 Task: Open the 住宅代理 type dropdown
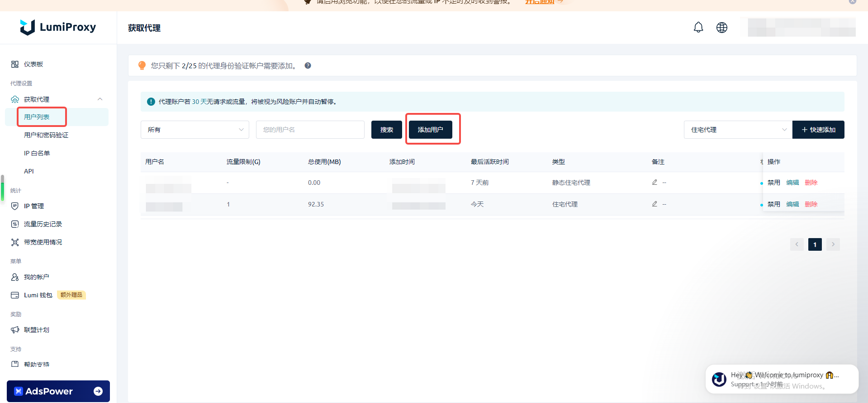pos(738,130)
